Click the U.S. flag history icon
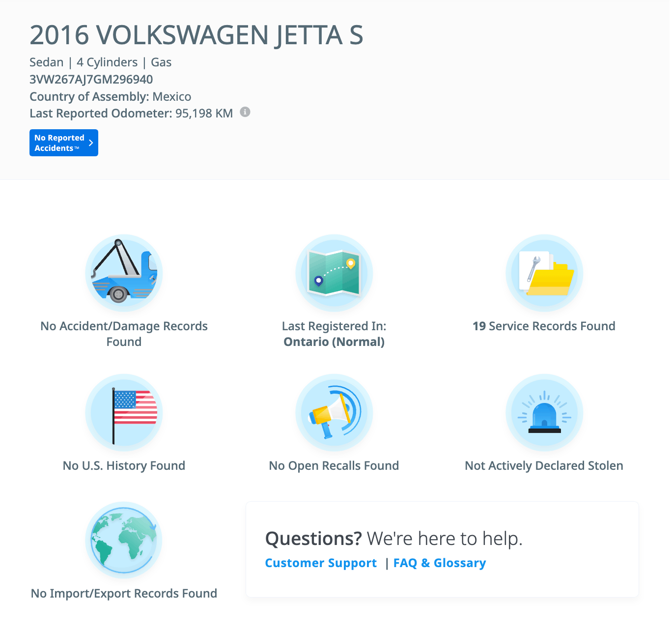Viewport: 672px width, 630px height. (124, 413)
